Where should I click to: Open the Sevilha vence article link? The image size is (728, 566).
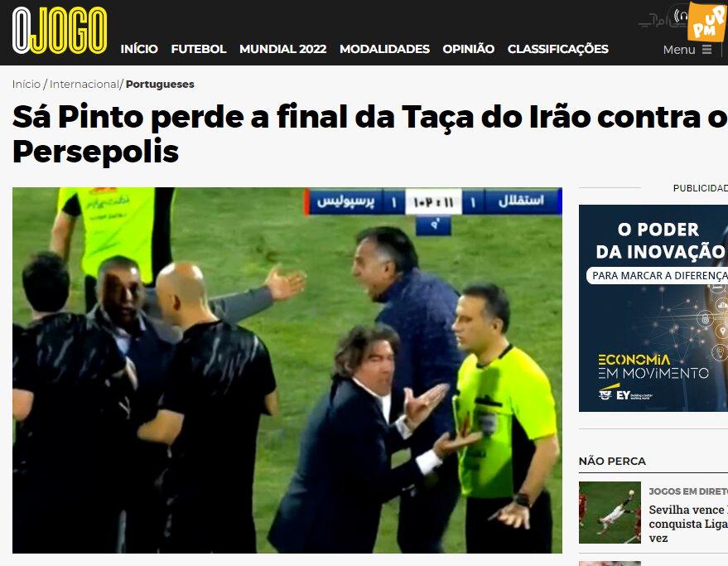[x=688, y=524]
